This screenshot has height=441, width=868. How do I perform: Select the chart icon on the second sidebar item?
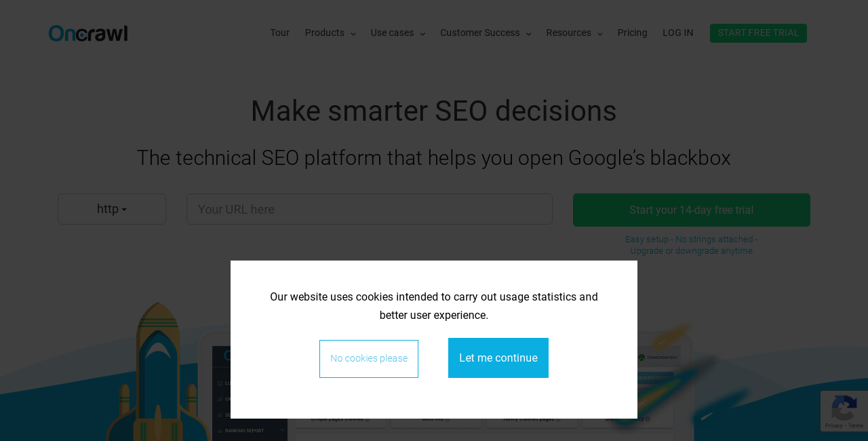coord(219,399)
